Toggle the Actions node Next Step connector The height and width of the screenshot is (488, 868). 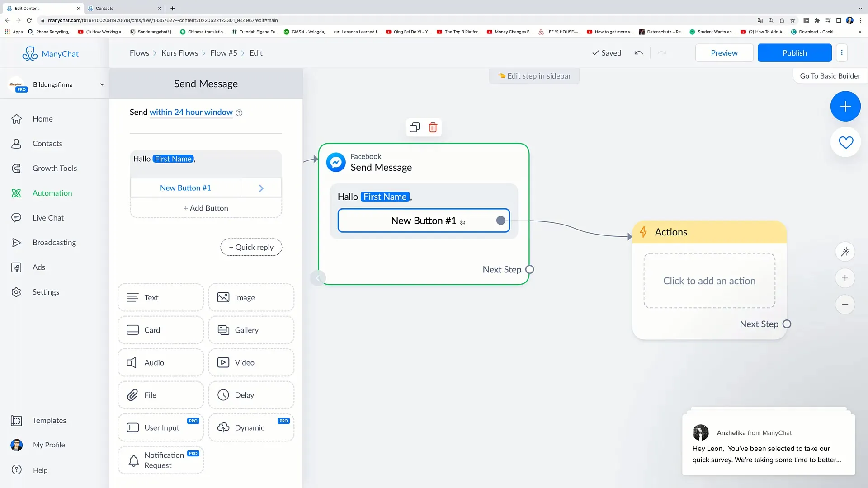coord(788,324)
